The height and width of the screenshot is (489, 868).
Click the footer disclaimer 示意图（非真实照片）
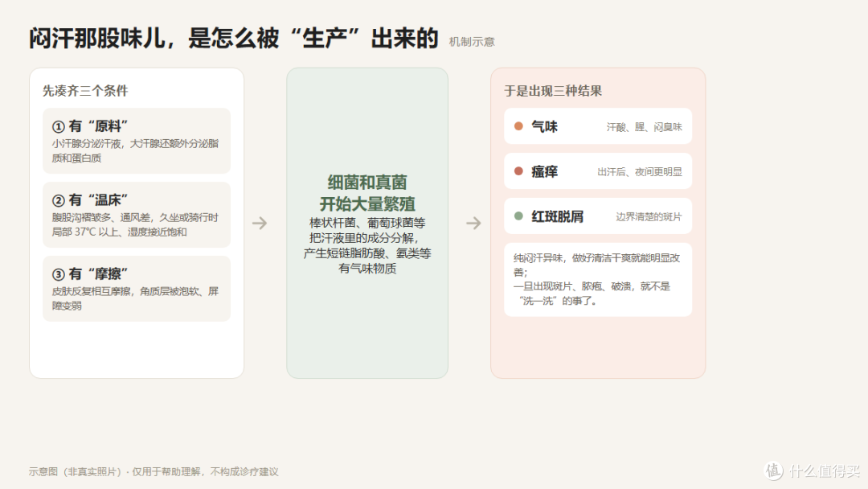[x=154, y=472]
